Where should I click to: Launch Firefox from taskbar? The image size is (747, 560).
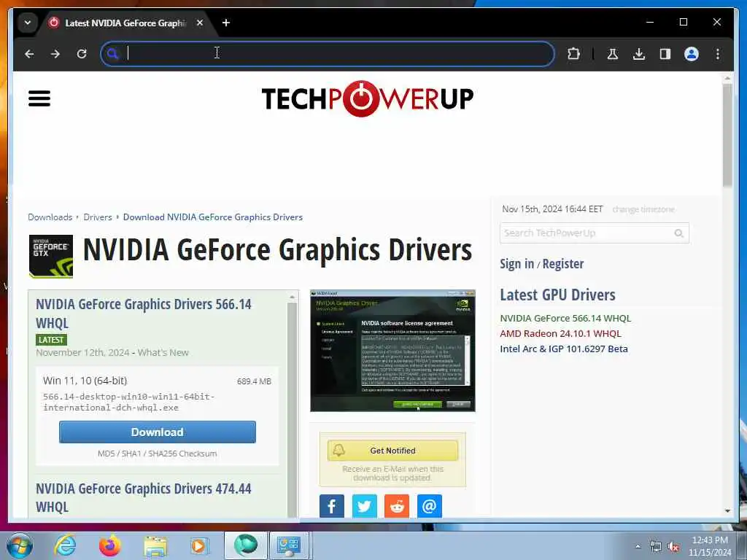tap(109, 545)
